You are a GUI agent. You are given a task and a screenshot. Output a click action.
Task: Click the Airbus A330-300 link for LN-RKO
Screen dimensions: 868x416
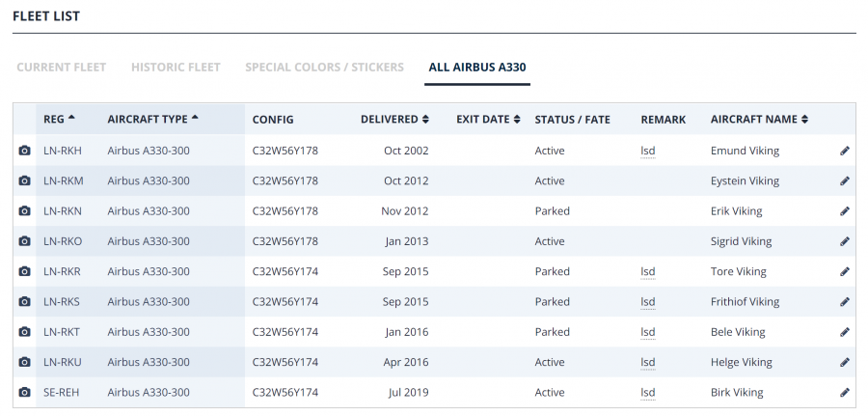[149, 241]
